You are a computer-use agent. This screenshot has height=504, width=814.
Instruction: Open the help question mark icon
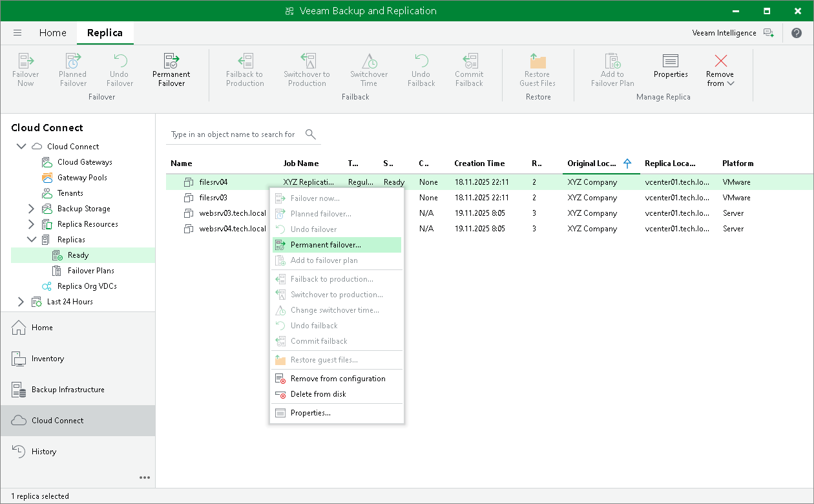click(x=797, y=33)
